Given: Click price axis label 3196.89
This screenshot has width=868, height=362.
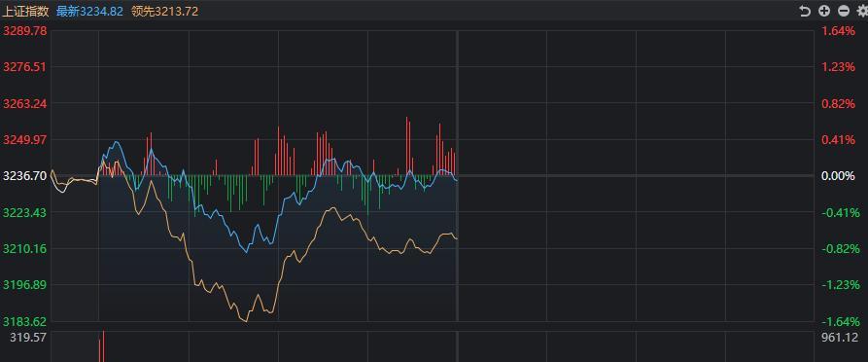Looking at the screenshot, I should click(25, 285).
